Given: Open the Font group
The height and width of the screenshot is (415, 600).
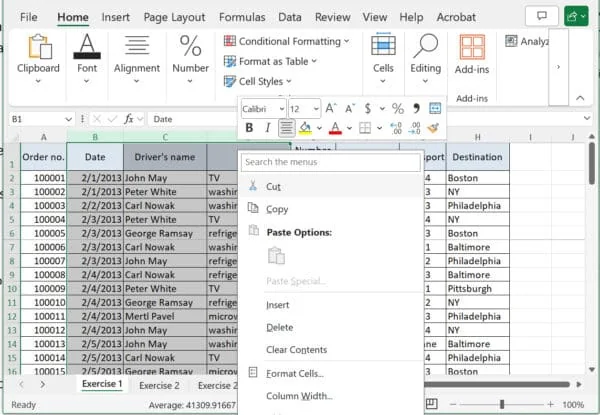Looking at the screenshot, I should [87, 59].
